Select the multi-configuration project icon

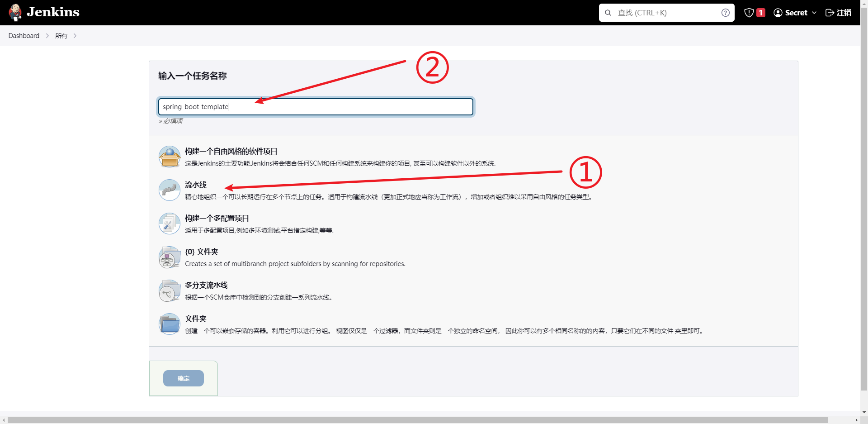click(x=170, y=224)
